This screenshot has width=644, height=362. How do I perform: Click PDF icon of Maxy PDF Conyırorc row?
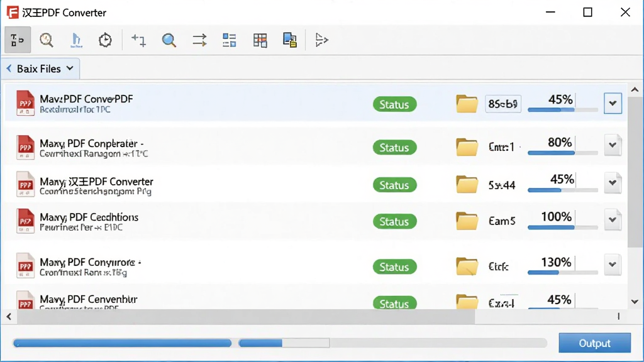25,266
